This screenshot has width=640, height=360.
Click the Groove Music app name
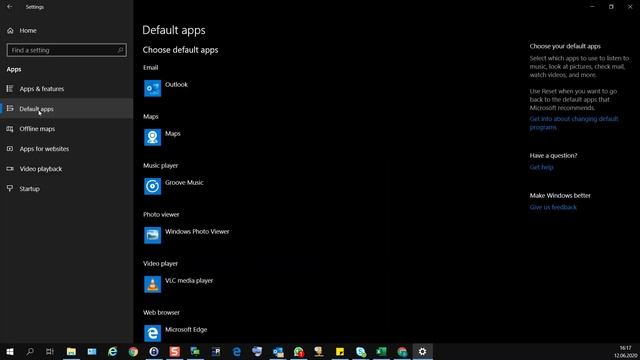tap(184, 182)
